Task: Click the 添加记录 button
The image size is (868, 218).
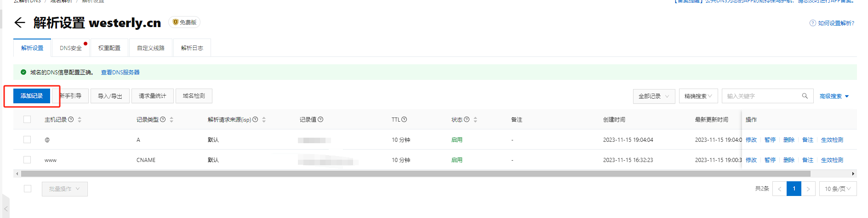Action: coord(32,96)
